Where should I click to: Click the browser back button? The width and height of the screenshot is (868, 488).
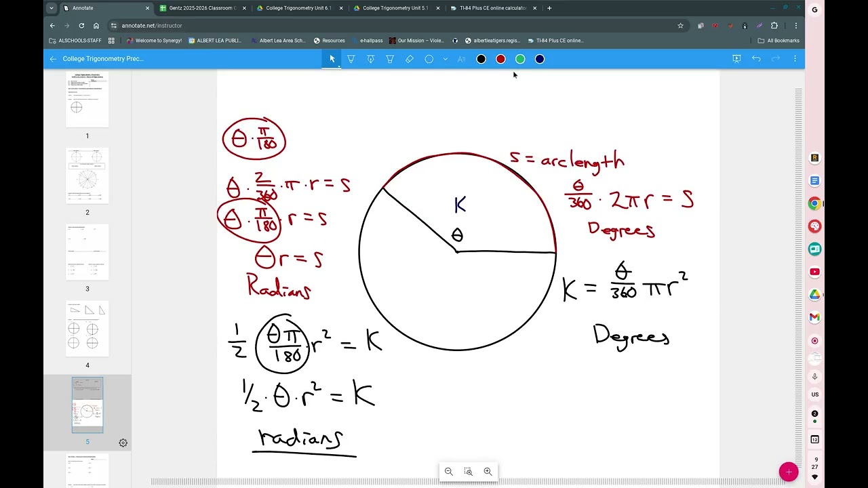coord(52,26)
